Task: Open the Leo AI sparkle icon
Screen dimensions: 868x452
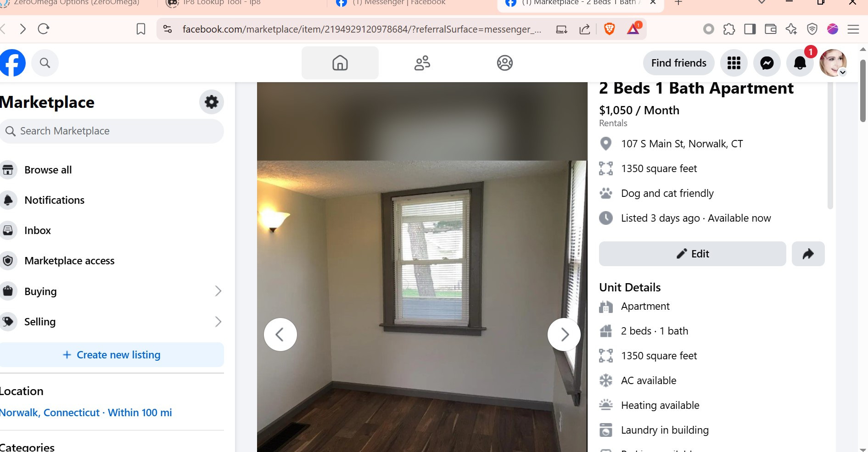Action: [x=791, y=29]
